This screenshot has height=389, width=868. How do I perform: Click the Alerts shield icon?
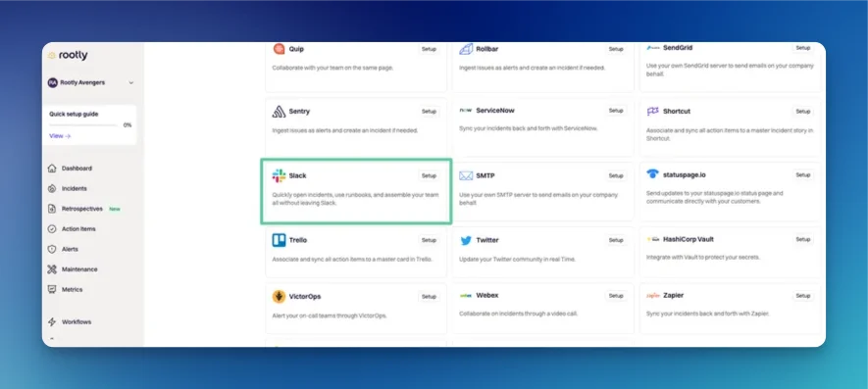point(52,249)
